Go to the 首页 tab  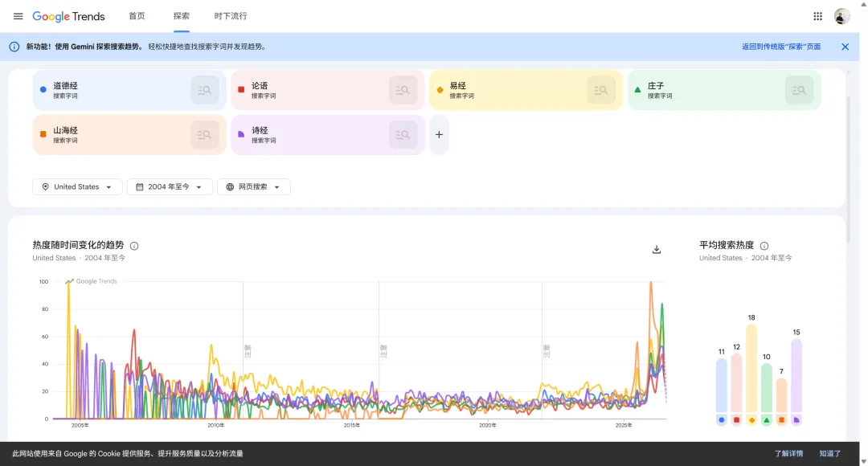[137, 16]
